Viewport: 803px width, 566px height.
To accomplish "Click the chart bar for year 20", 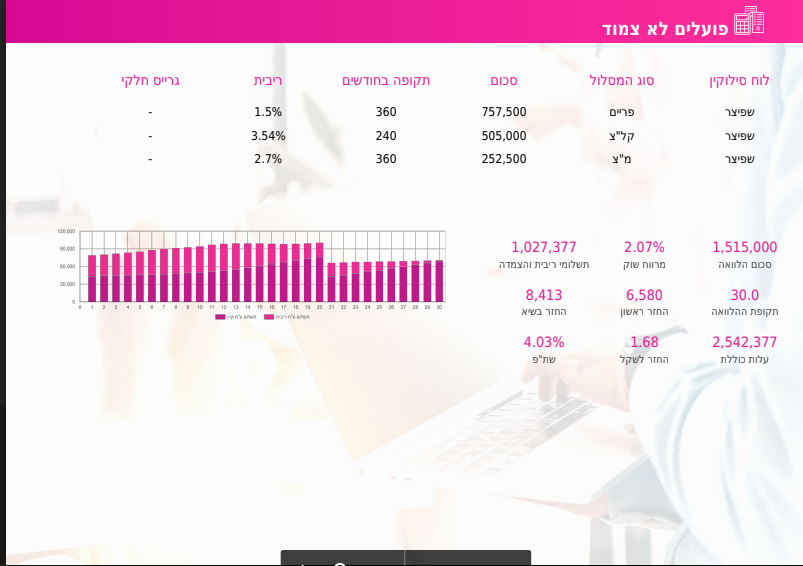I will [x=320, y=272].
